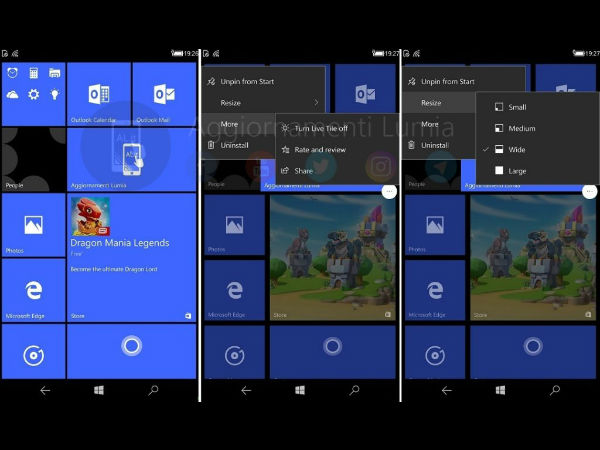Open People tile on left screen
Screen dimensions: 600x450
click(34, 160)
